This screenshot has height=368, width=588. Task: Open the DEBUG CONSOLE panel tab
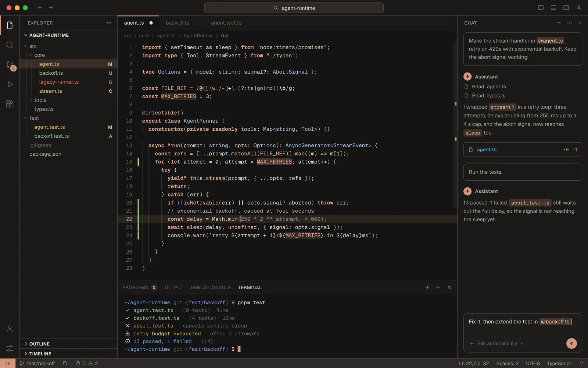coord(211,287)
